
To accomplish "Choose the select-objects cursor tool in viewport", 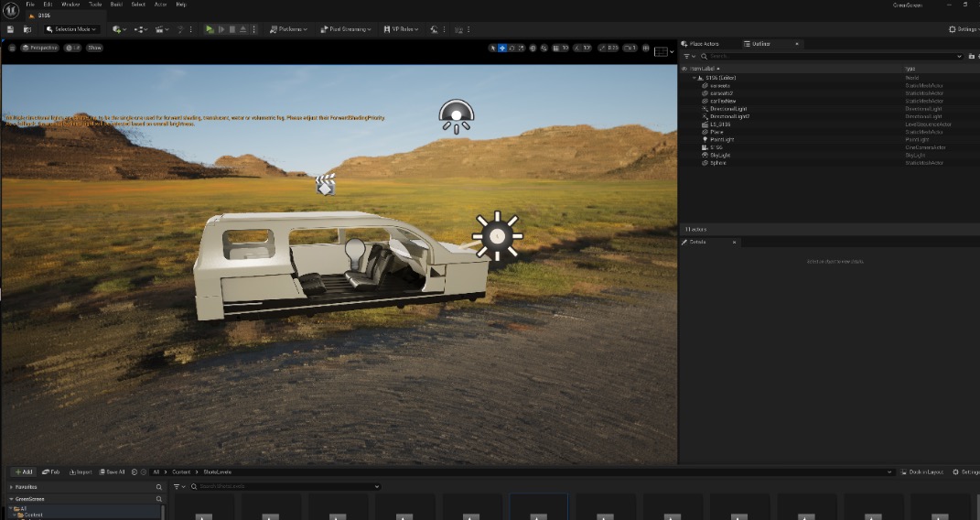I will coord(492,48).
